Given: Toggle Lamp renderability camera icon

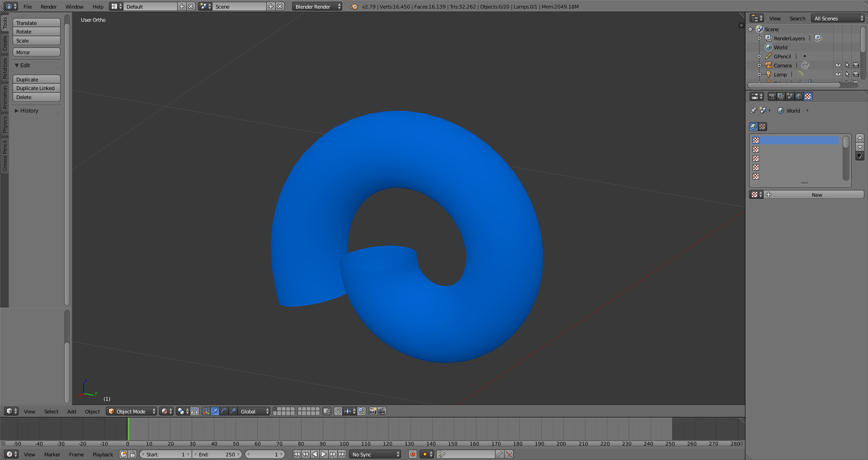Looking at the screenshot, I should click(856, 74).
